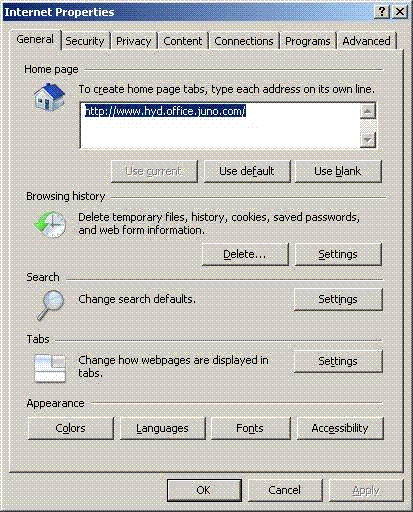The height and width of the screenshot is (512, 413).
Task: Click the 'Browsing history' section label
Action: (66, 196)
